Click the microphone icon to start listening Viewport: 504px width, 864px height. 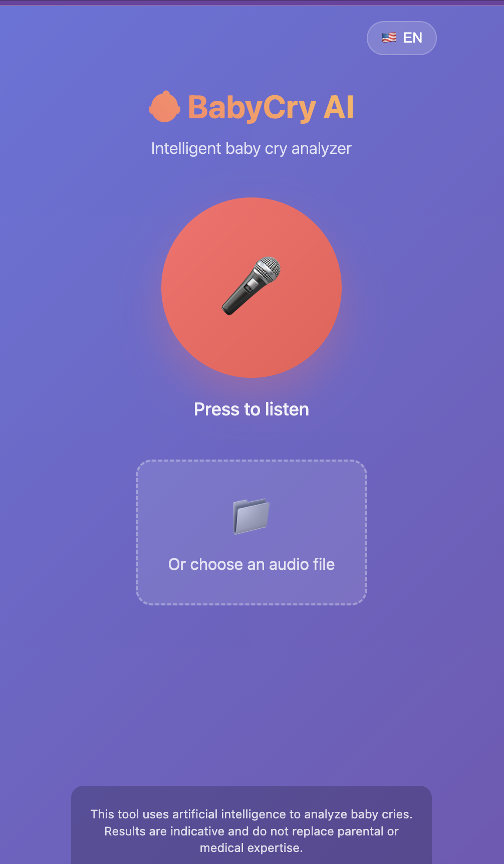[x=251, y=286]
